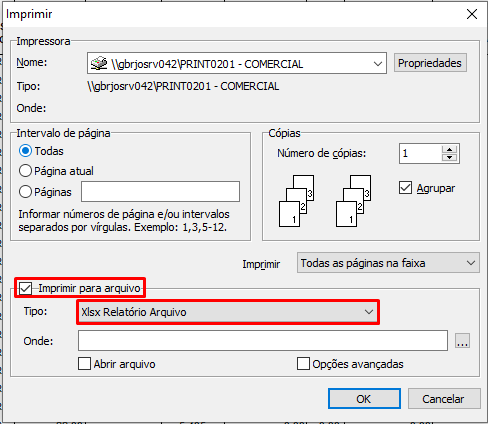Open the Imprimir pages dropdown
The image size is (488, 424).
(x=388, y=263)
